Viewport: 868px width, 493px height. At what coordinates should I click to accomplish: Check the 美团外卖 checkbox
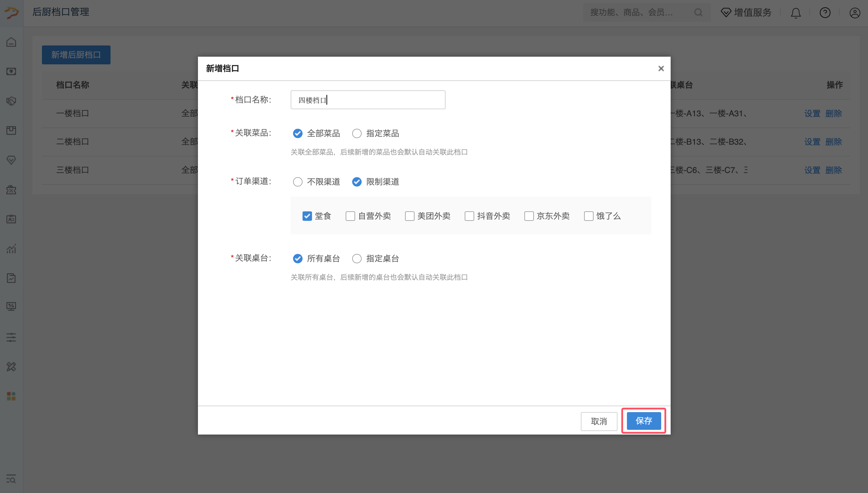[409, 216]
